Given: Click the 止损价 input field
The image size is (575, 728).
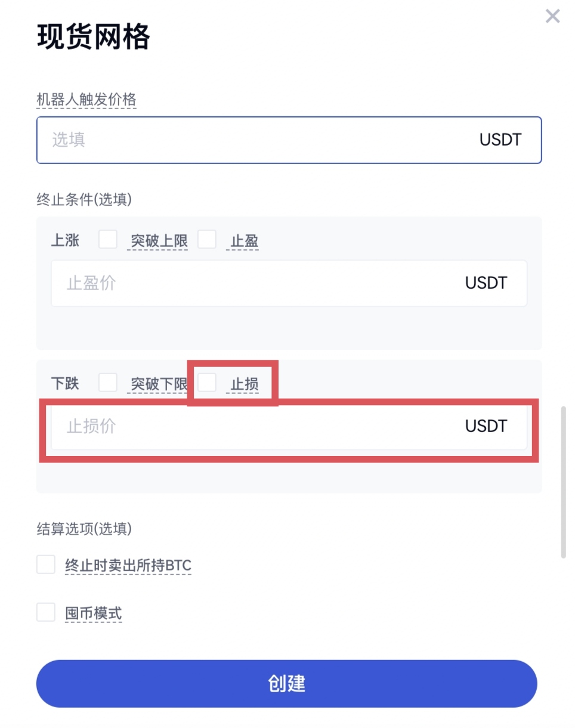Looking at the screenshot, I should click(x=262, y=427).
